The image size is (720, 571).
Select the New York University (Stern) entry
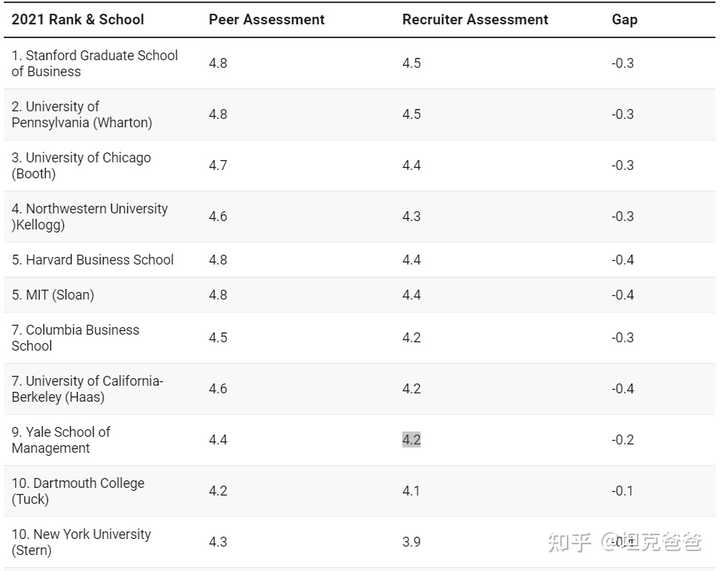tap(81, 542)
